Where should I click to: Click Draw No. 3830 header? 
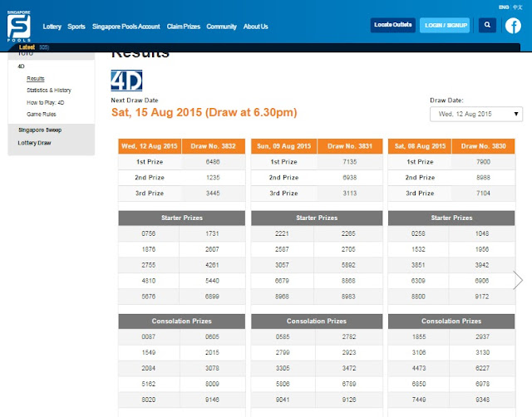tap(484, 146)
